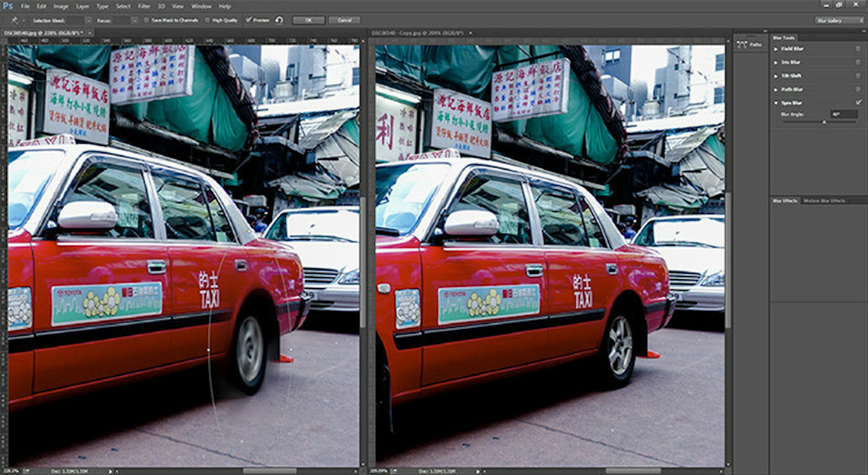This screenshot has height=475, width=868.
Task: Expand the Path Blur section
Action: (776, 89)
